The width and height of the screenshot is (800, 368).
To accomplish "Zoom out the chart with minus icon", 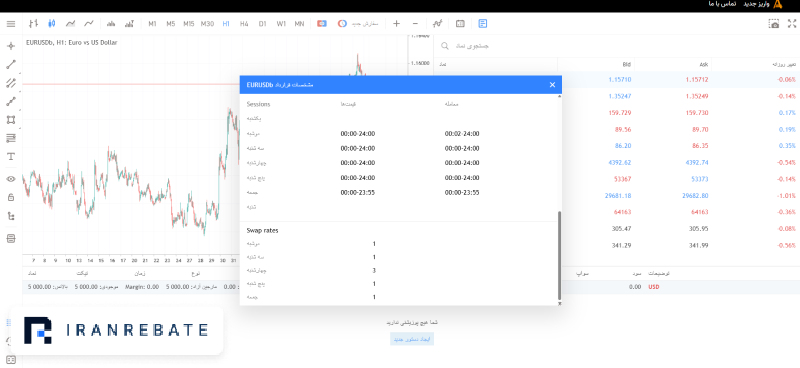I will [x=415, y=23].
